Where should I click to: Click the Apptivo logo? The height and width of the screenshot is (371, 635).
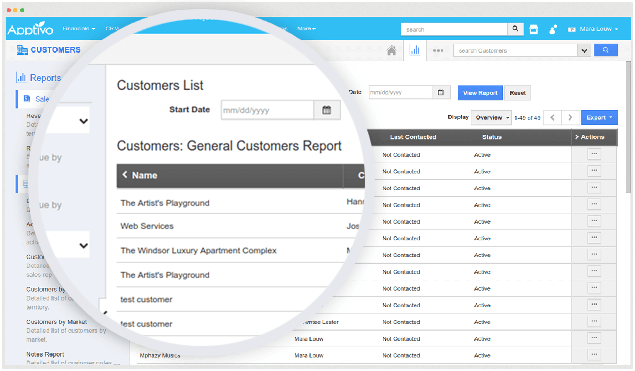pos(30,29)
